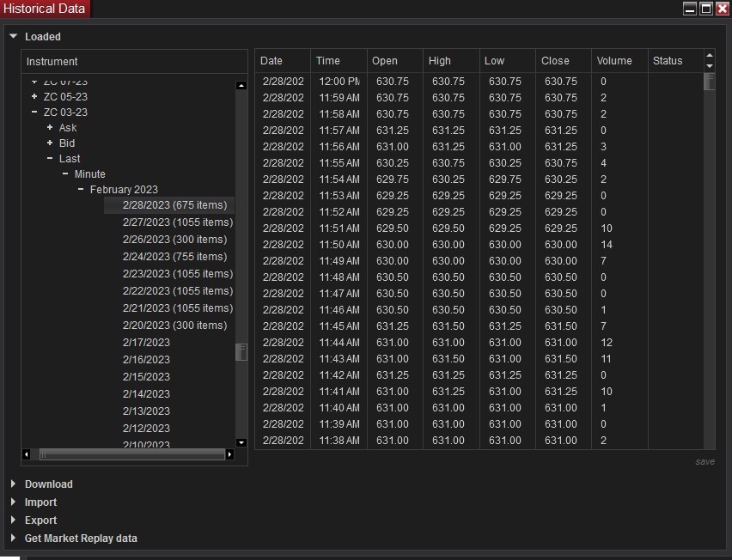Click the tree scroll up arrow

point(241,85)
